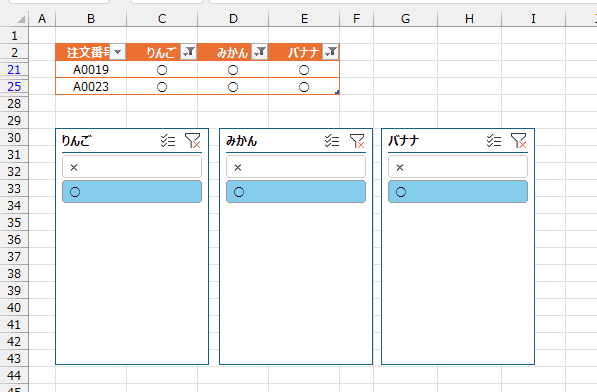Image resolution: width=597 pixels, height=392 pixels.
Task: Click table resize handle at bottom-right corner
Action: 337,92
